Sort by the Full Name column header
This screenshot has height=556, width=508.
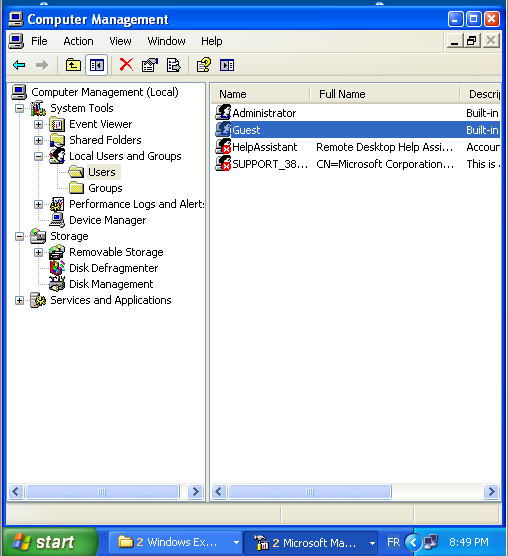point(385,94)
